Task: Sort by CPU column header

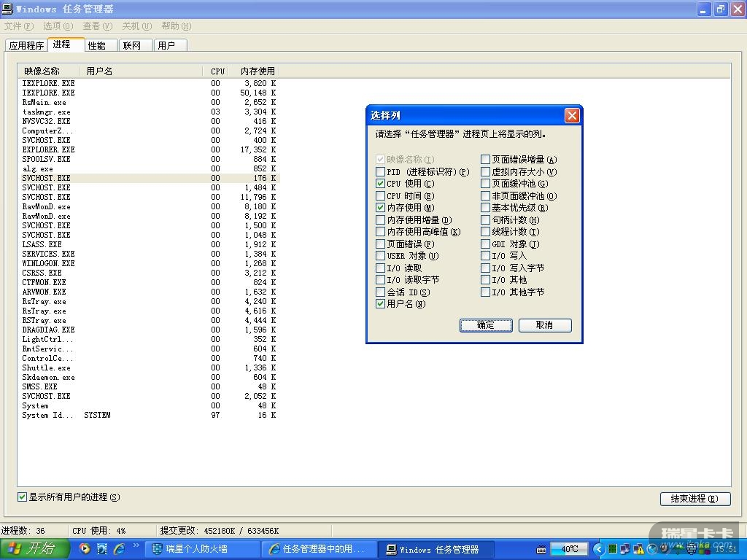Action: click(x=216, y=71)
